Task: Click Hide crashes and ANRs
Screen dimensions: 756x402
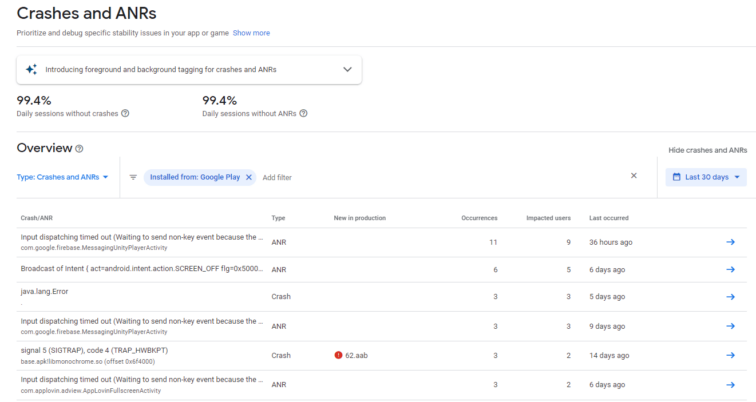Action: [707, 150]
